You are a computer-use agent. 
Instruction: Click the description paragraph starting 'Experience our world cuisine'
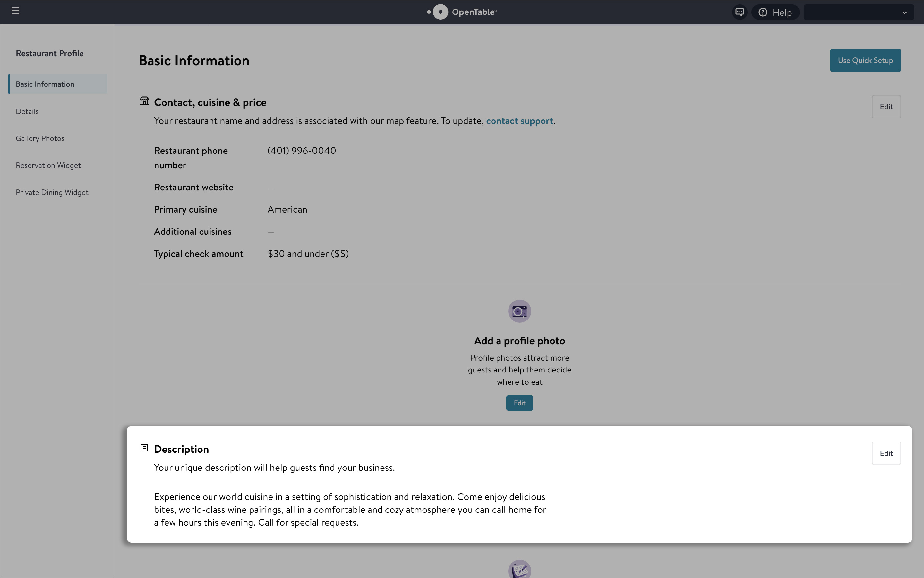(350, 510)
